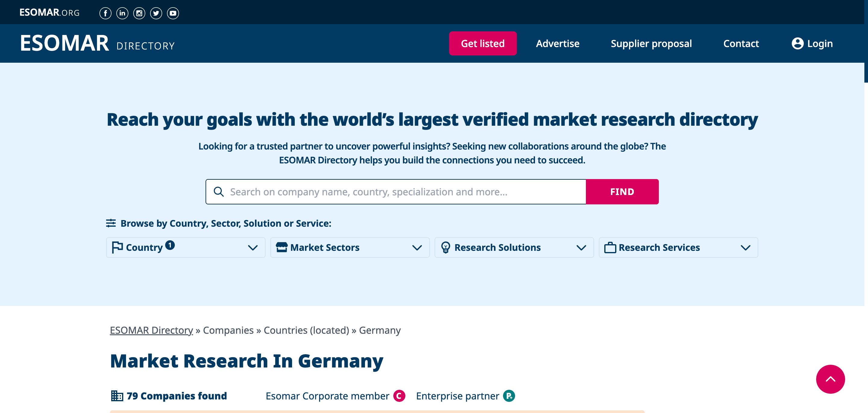Open the Contact page
868x413 pixels.
741,43
